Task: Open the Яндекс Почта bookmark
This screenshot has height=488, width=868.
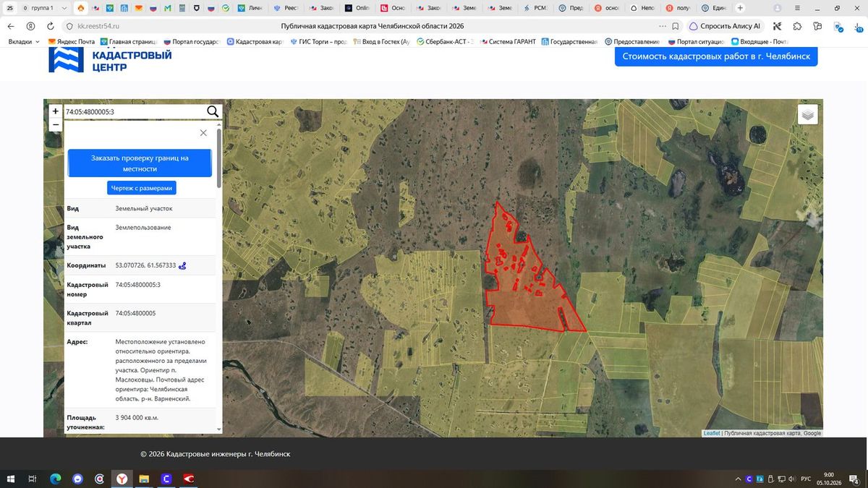Action: pos(72,42)
